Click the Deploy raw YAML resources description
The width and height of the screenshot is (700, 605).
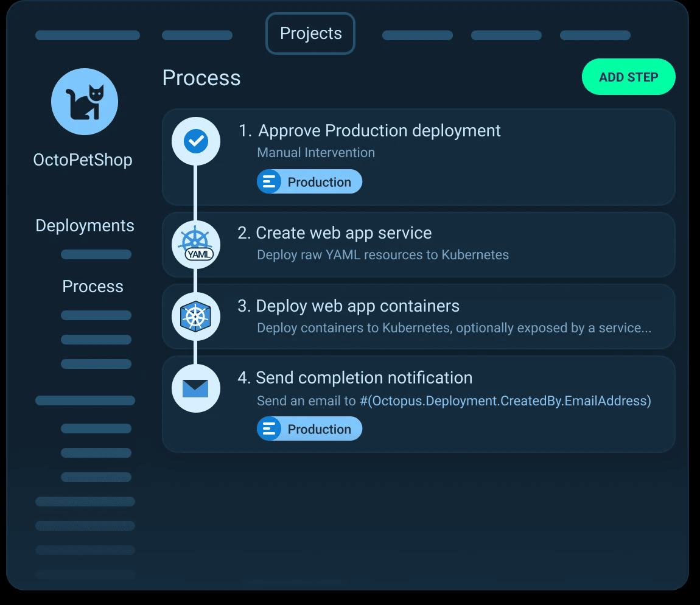[382, 255]
